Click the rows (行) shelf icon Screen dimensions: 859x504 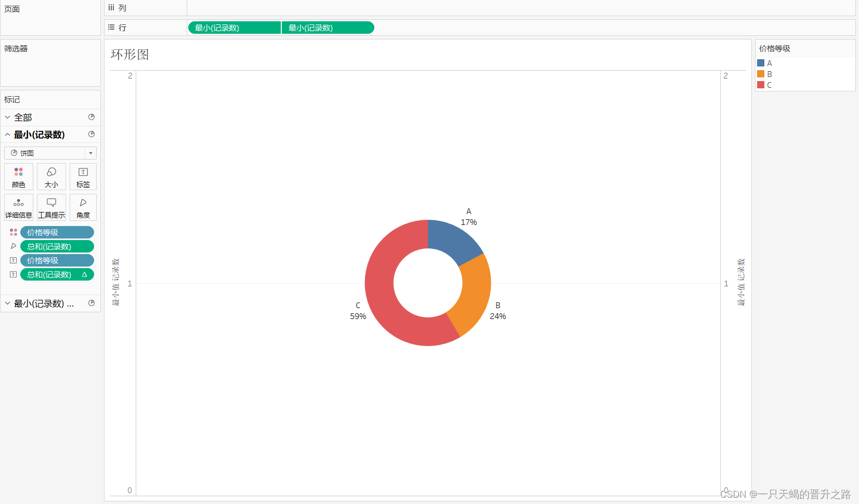click(111, 28)
